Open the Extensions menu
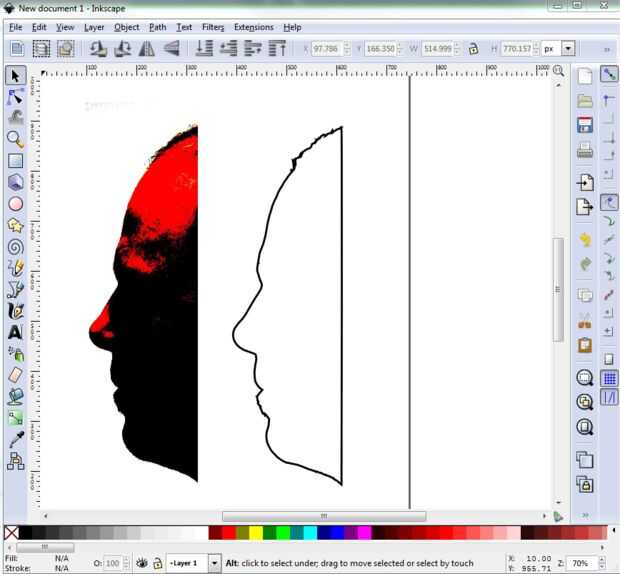Viewport: 620px width, 574px height. 254,27
